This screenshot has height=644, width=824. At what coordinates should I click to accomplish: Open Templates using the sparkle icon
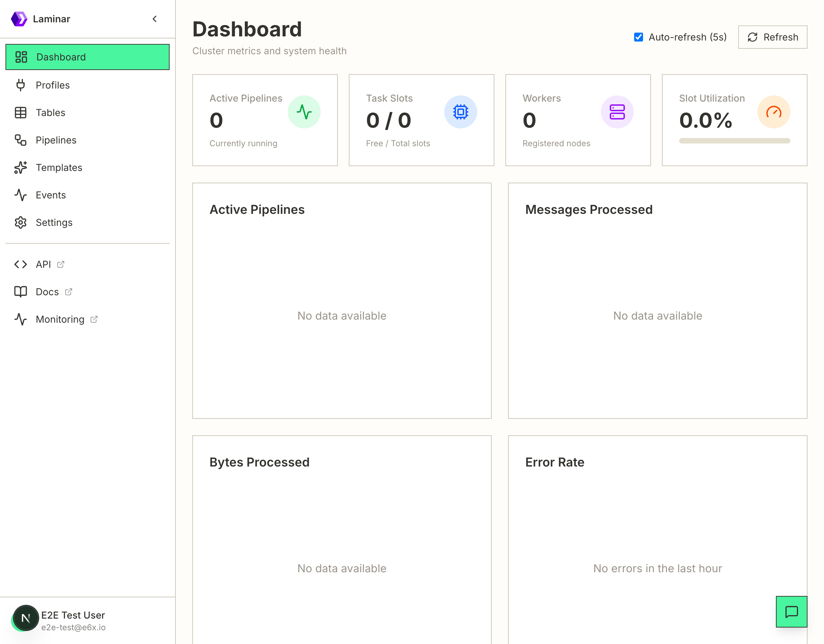point(20,168)
